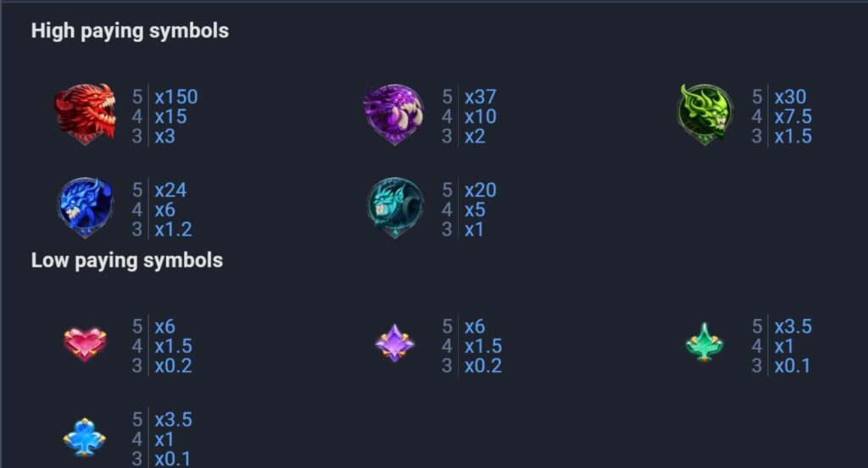Click the teal orc symbol icon
This screenshot has height=468, width=868.
[395, 207]
